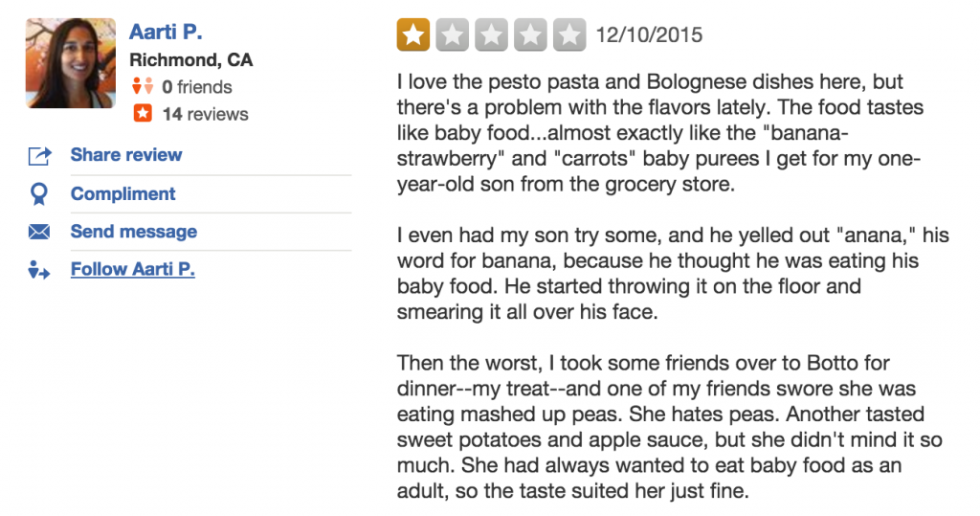Click the Share review arrow icon
980x516 pixels.
point(39,156)
